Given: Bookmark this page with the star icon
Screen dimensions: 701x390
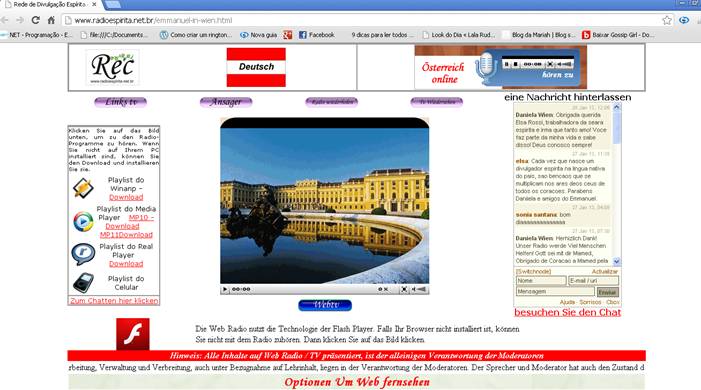Looking at the screenshot, I should point(667,20).
